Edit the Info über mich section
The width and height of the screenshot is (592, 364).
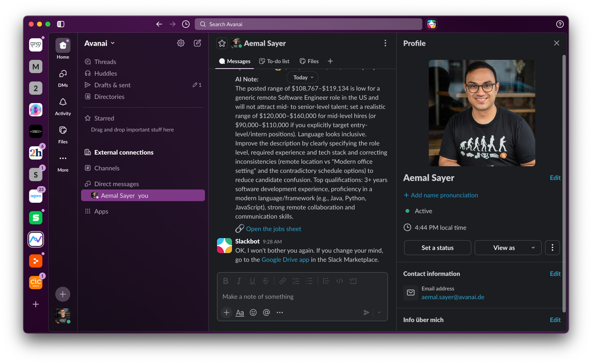click(555, 320)
